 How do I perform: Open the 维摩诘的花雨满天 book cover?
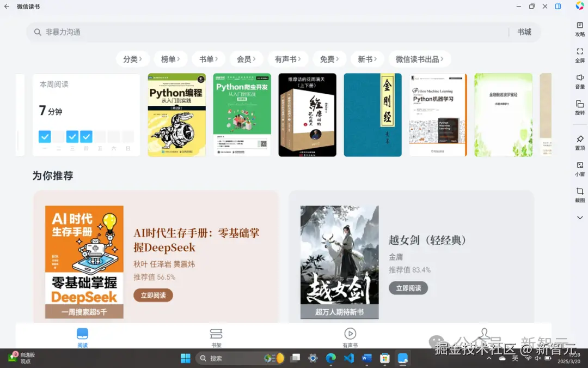coord(308,115)
